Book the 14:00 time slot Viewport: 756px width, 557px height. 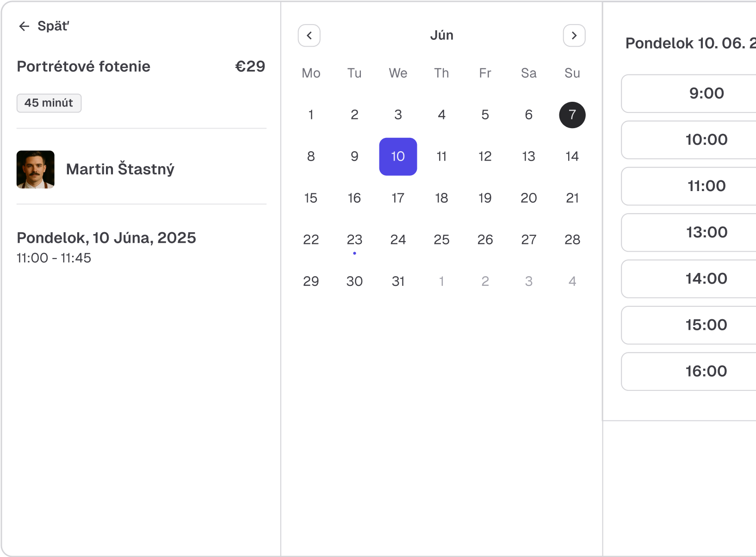706,278
